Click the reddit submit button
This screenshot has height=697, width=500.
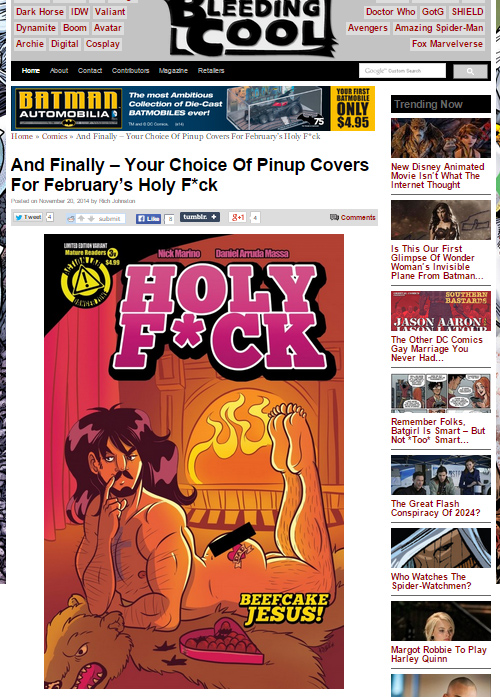click(x=109, y=219)
